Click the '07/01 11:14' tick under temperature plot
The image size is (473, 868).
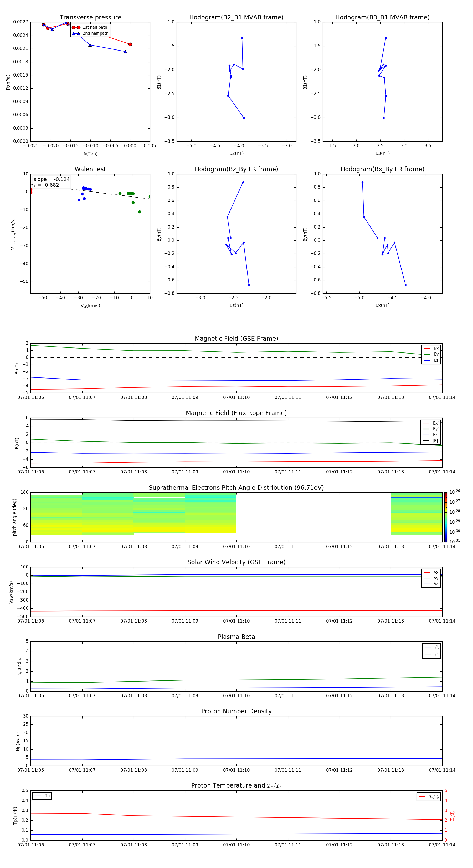pos(442,845)
